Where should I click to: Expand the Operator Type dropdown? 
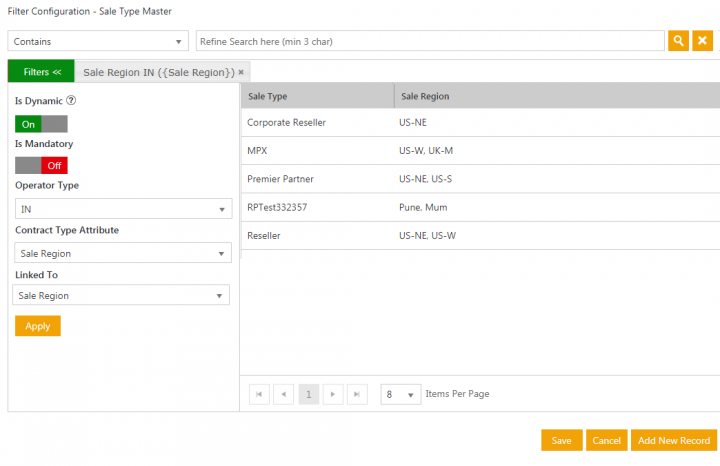[x=124, y=209]
